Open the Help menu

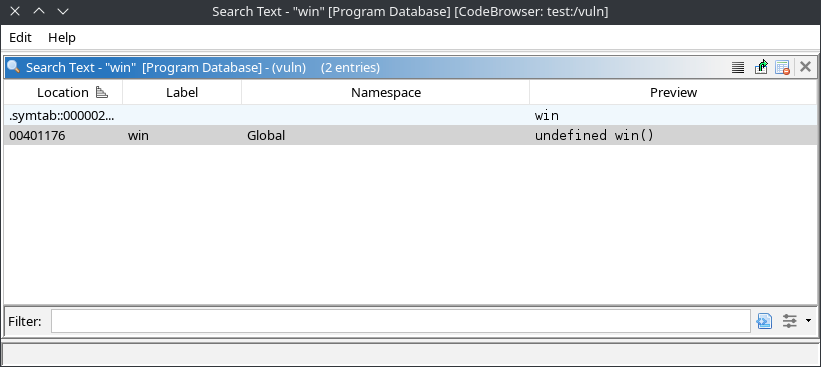pyautogui.click(x=62, y=38)
